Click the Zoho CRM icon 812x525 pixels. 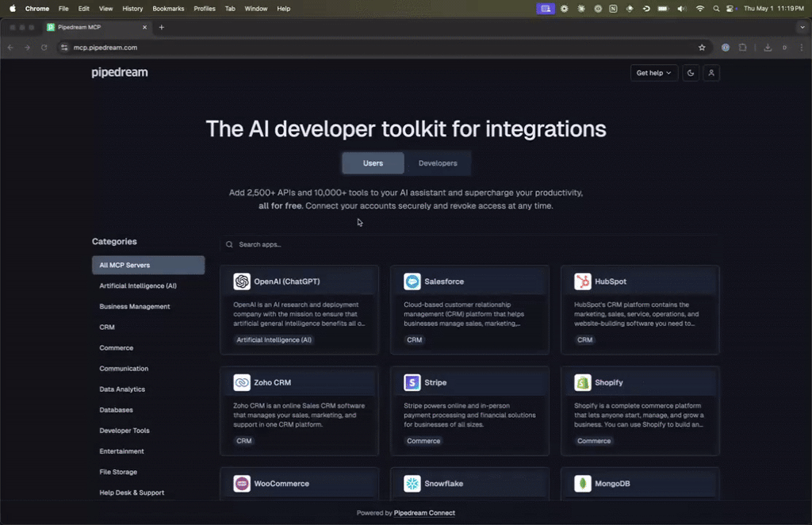[x=242, y=382]
